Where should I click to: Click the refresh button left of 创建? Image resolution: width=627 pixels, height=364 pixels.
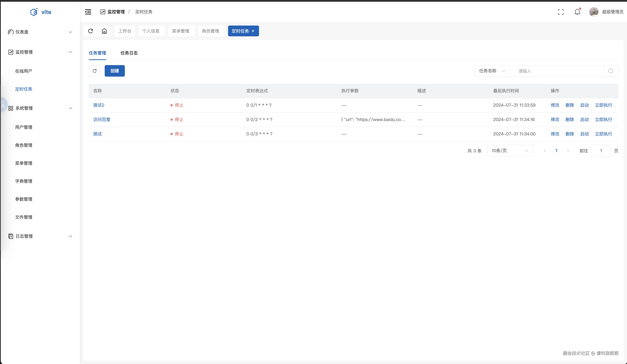tap(95, 71)
